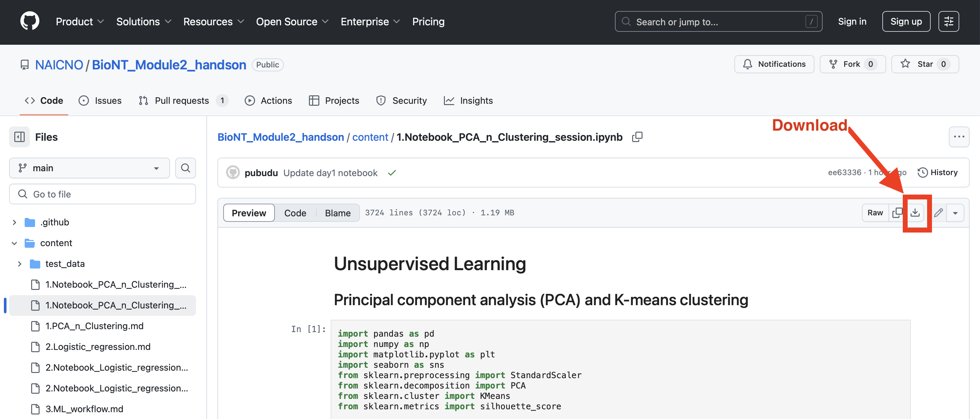Click the Sign in link

coord(852,22)
